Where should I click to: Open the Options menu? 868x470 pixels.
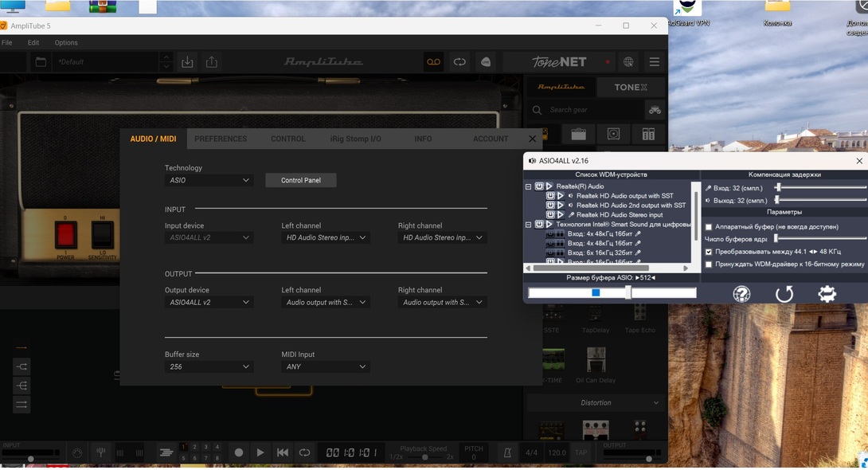(x=66, y=43)
